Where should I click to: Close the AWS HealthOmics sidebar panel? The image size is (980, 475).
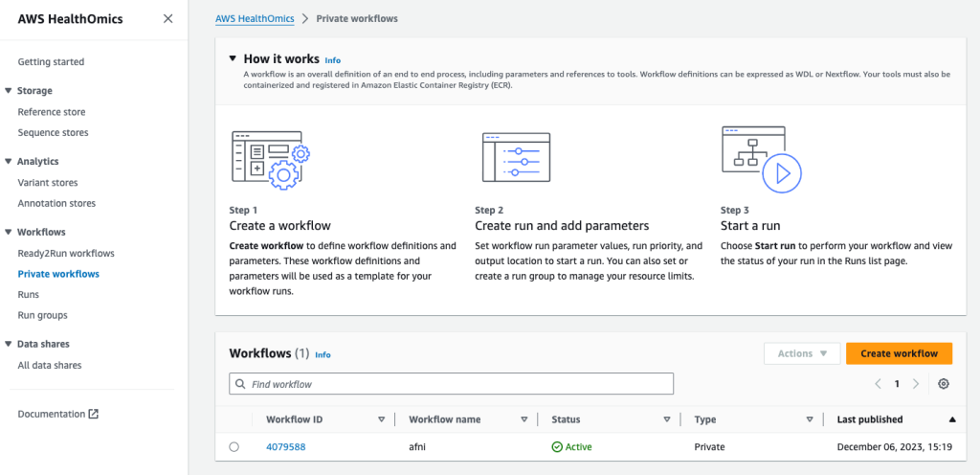(x=168, y=19)
